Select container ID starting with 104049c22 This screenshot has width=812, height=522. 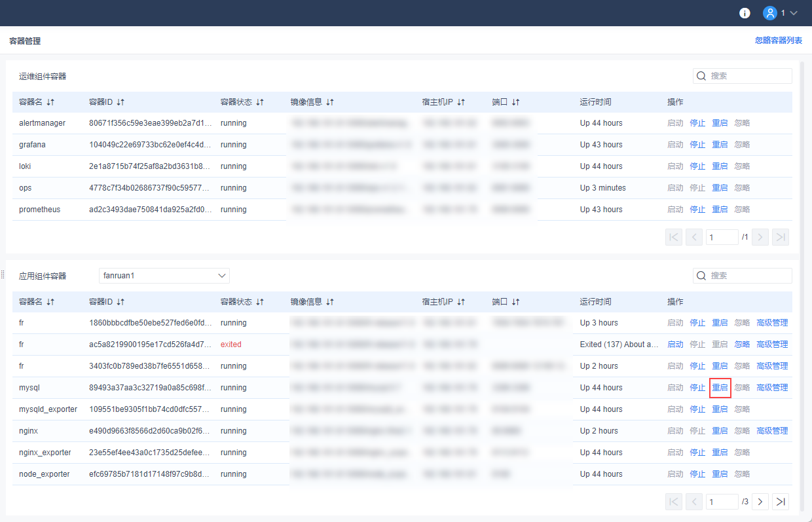click(x=151, y=145)
